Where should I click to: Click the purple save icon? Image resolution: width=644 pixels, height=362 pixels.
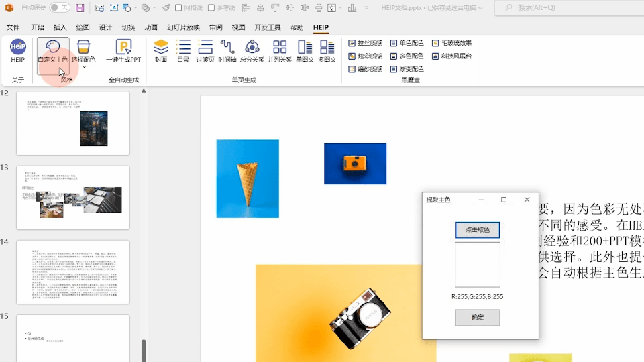click(x=80, y=8)
